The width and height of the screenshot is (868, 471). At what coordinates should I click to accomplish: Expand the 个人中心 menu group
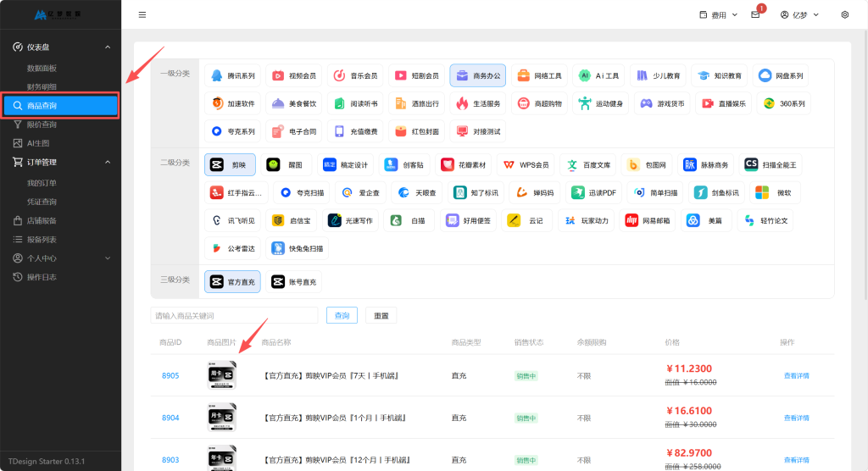[x=60, y=258]
